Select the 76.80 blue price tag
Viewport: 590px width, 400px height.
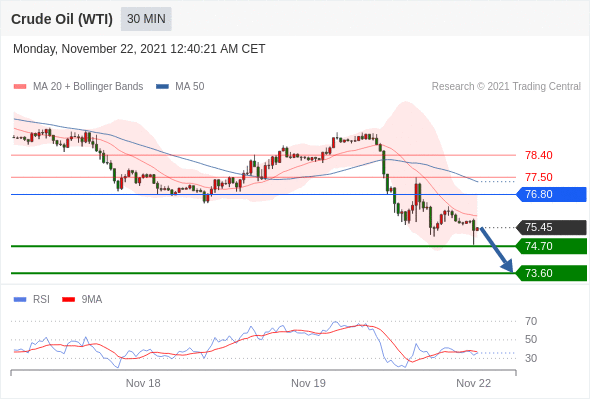(552, 195)
